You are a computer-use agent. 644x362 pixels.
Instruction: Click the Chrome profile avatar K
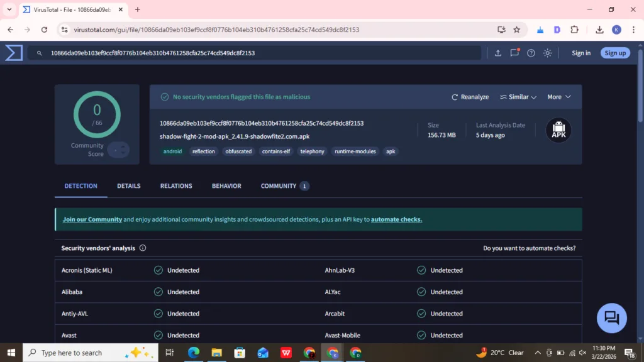pyautogui.click(x=616, y=30)
